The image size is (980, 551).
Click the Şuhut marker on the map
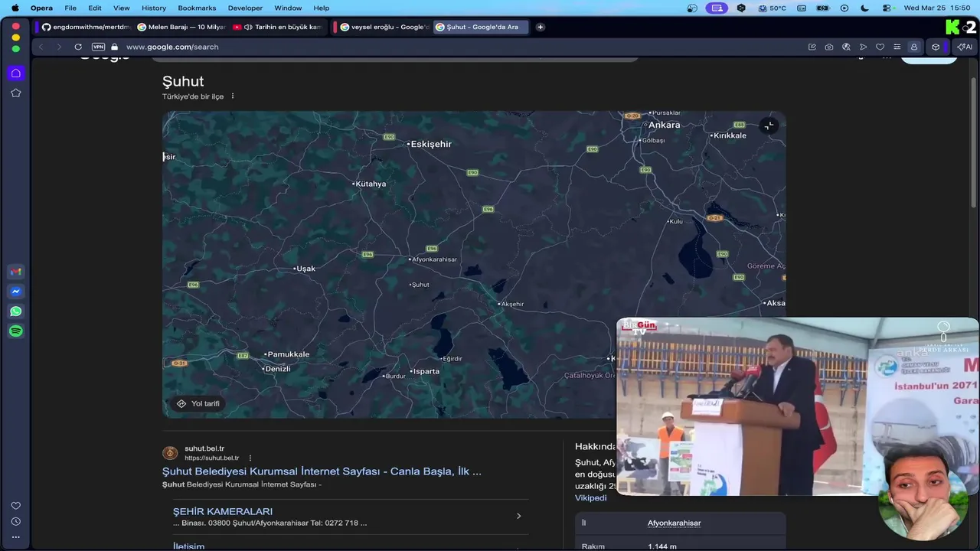point(419,285)
